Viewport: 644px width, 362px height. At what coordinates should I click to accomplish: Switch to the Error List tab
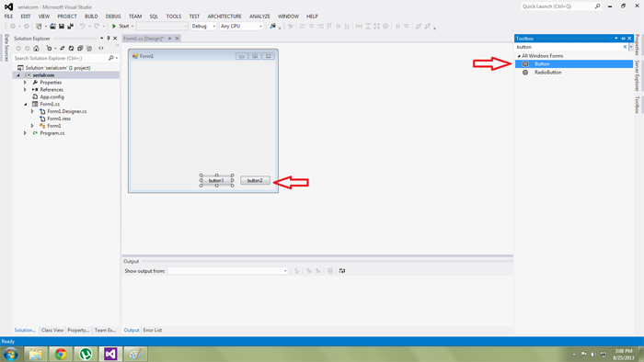point(153,330)
